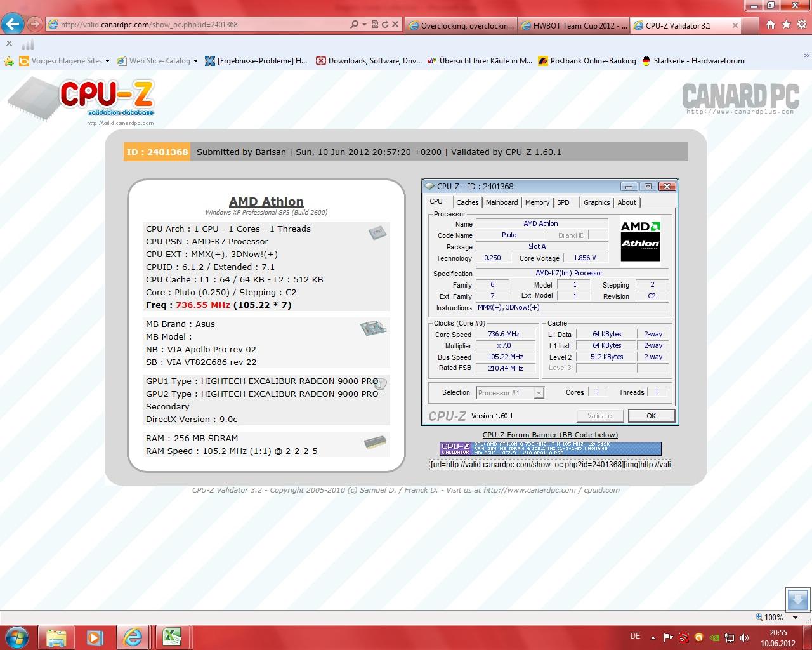Open the Tools gear icon

[x=801, y=25]
